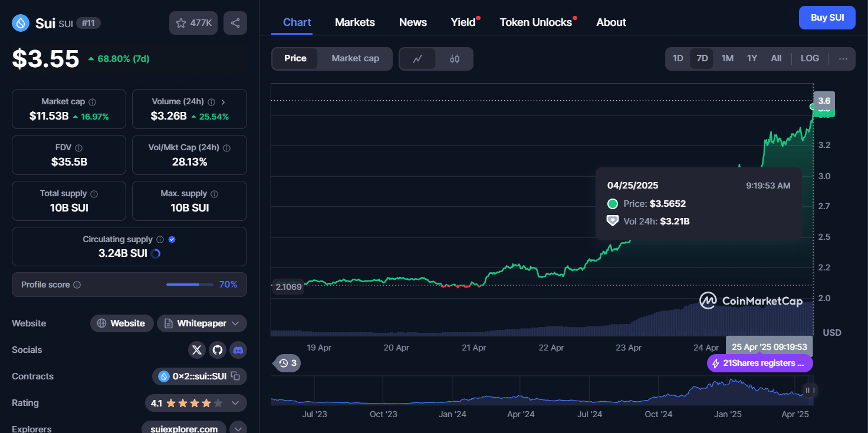Toggle LOG scale on the chart

tap(809, 58)
